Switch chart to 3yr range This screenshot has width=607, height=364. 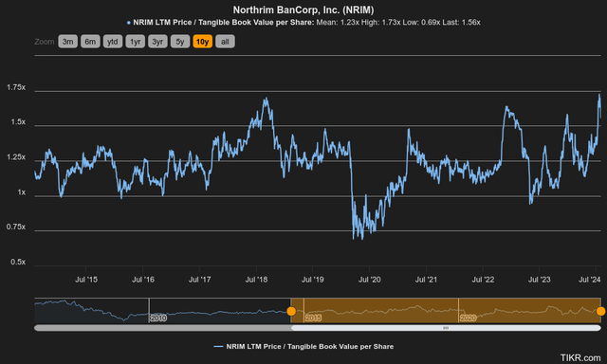157,42
